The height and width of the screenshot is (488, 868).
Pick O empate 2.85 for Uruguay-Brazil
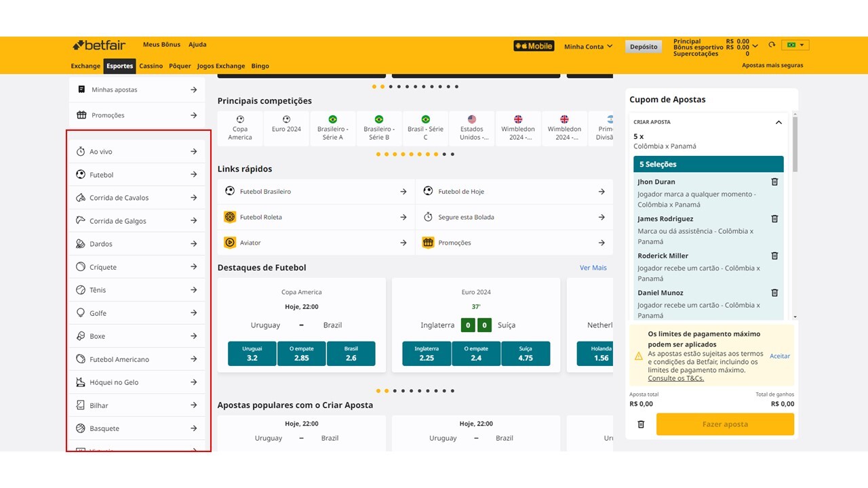click(302, 354)
